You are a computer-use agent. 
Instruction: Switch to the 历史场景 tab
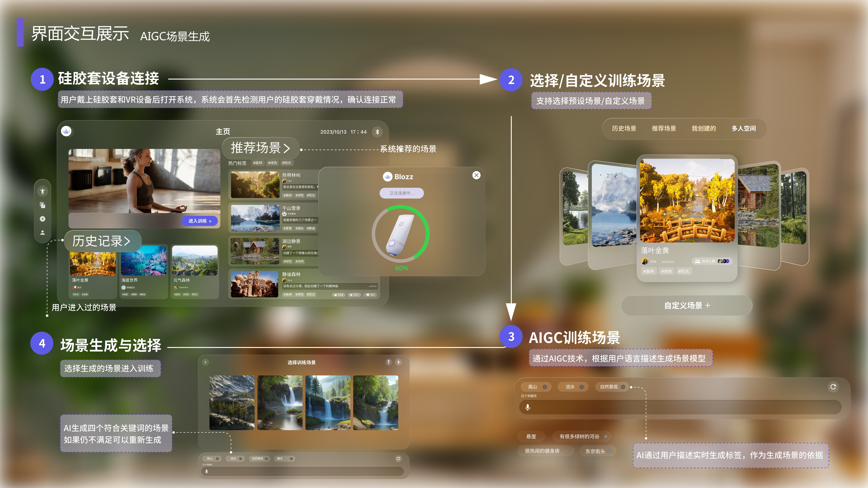pos(624,128)
